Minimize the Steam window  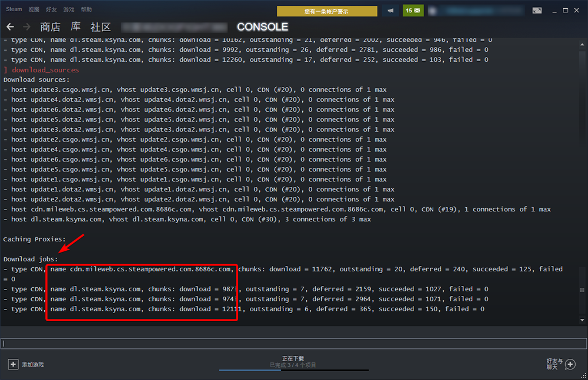[x=554, y=11]
